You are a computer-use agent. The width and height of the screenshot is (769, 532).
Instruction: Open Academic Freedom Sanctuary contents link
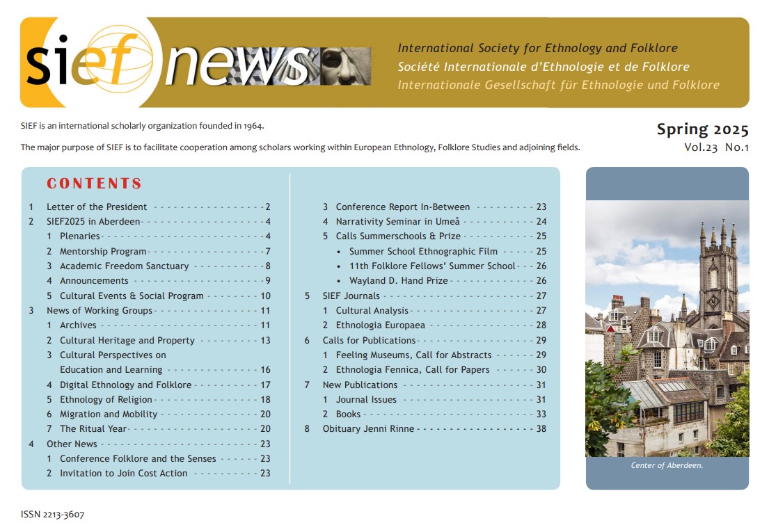(x=124, y=266)
